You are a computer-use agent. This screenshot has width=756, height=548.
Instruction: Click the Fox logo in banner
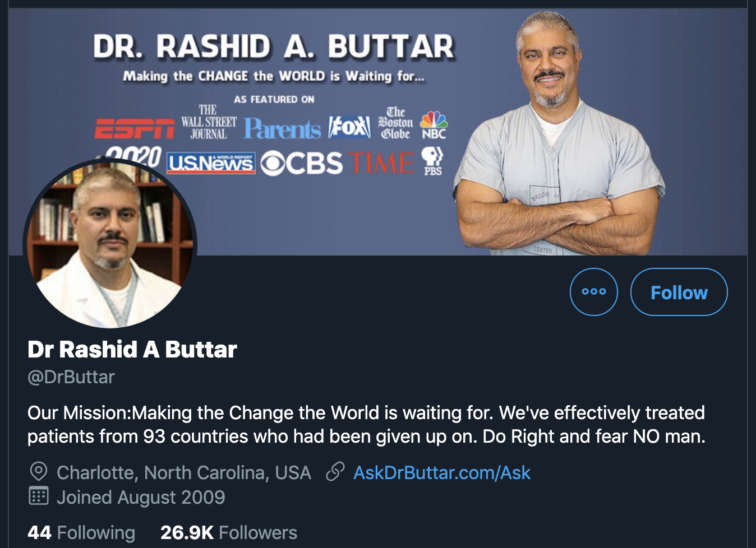(x=349, y=127)
